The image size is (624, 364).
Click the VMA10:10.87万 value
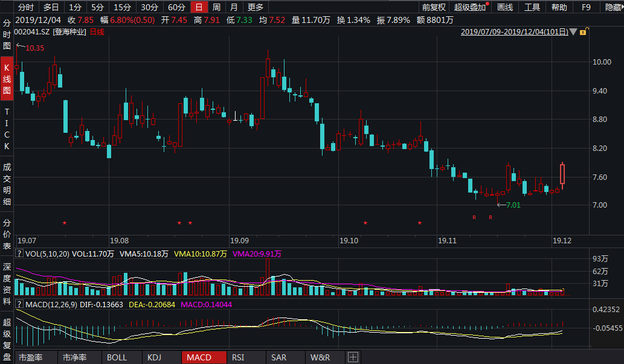coord(200,254)
